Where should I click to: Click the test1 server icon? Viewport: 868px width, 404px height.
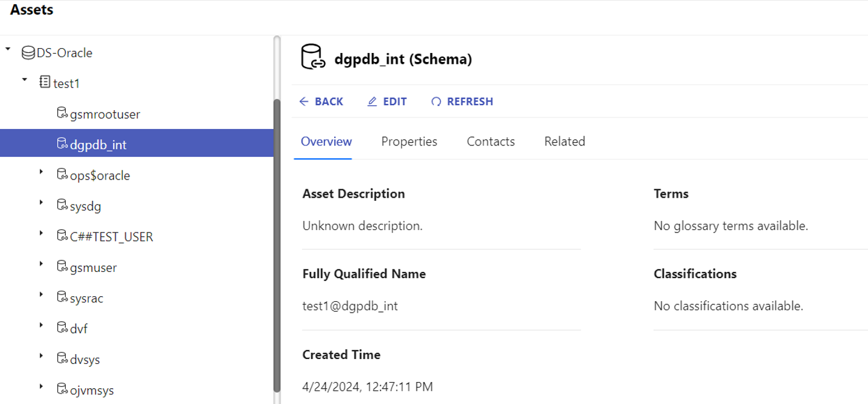45,82
